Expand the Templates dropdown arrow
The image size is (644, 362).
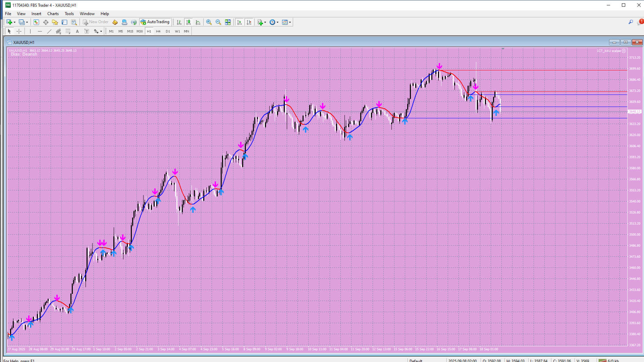point(290,22)
